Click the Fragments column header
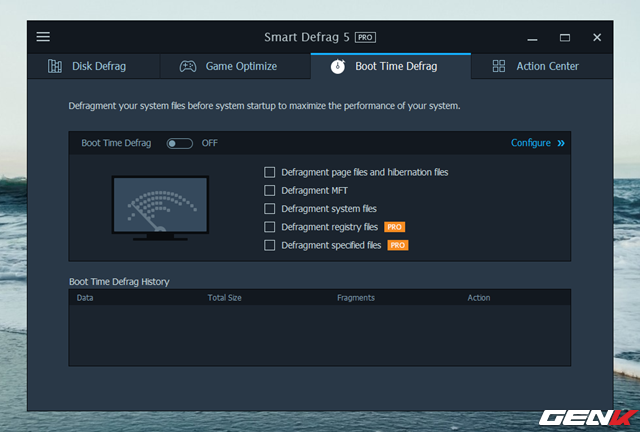Image resolution: width=640 pixels, height=432 pixels. click(356, 298)
